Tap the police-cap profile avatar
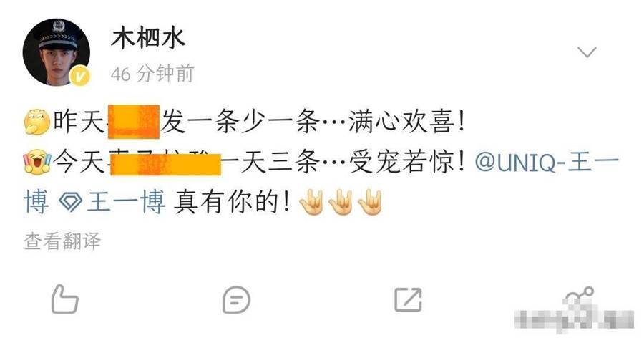Image resolution: width=644 pixels, height=338 pixels. point(57,52)
